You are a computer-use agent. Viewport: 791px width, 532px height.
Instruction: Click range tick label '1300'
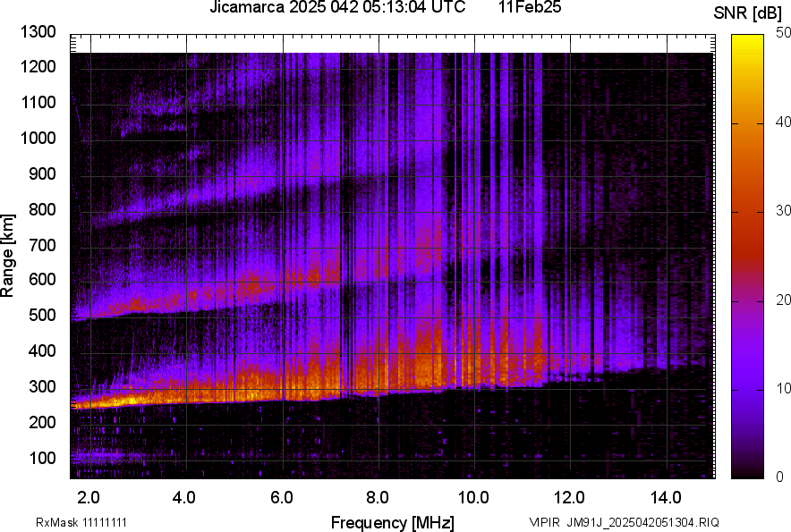[38, 32]
